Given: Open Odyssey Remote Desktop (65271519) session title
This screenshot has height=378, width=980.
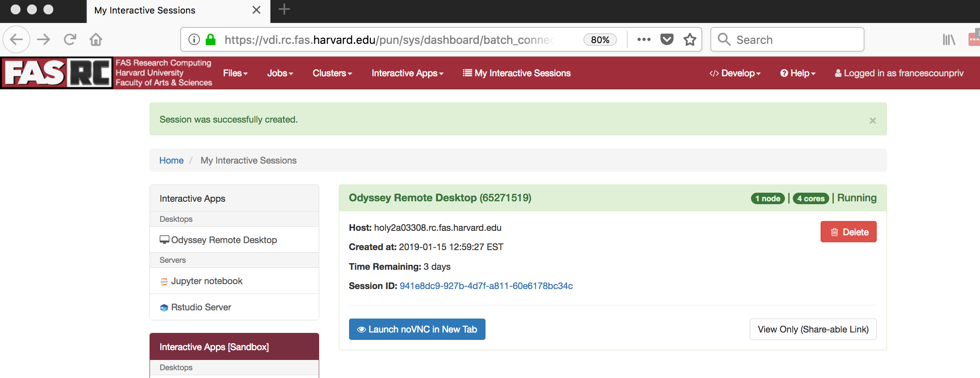Looking at the screenshot, I should pyautogui.click(x=440, y=198).
